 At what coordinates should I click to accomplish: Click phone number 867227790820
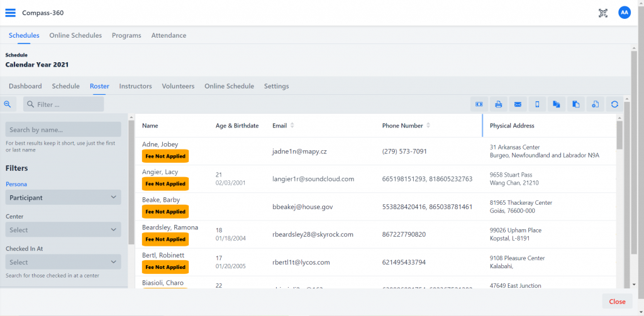(x=404, y=234)
